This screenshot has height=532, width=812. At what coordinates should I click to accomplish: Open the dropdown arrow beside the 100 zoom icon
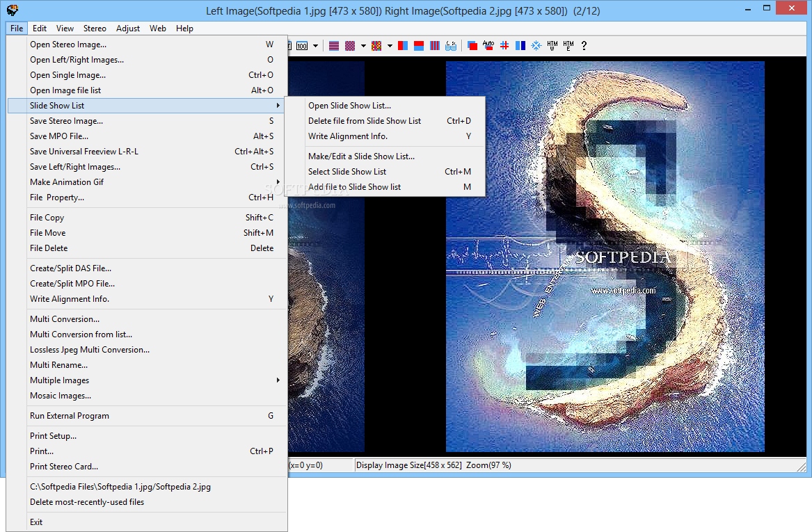[x=315, y=45]
